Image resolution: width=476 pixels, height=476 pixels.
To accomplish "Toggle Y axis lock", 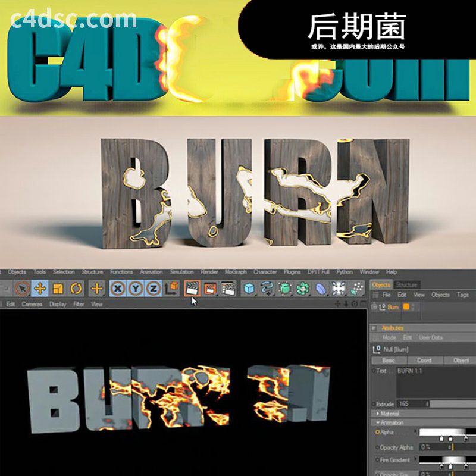I will 136,288.
